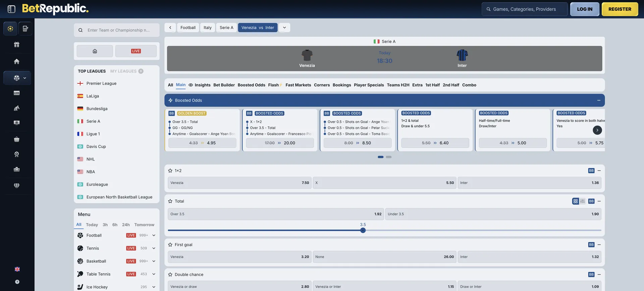Viewport: 644px width, 291px height.
Task: Go back using breadcrumb left arrow
Action: pyautogui.click(x=170, y=27)
